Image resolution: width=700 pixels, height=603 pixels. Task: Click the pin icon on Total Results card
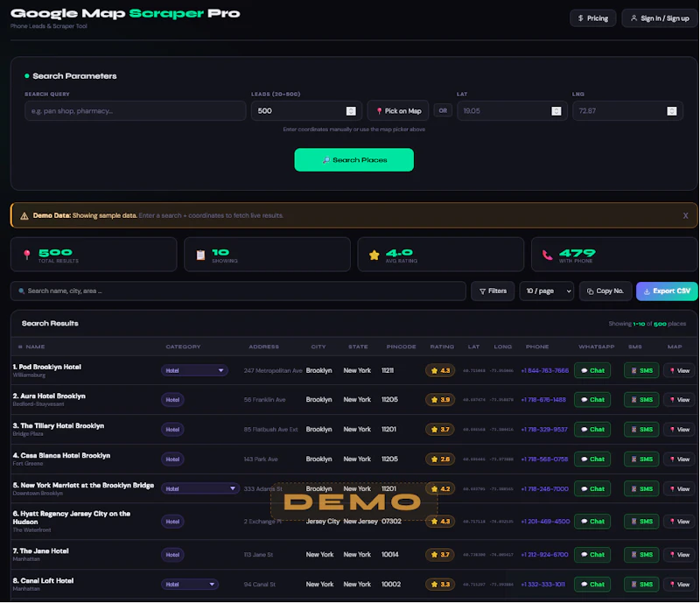pos(27,255)
